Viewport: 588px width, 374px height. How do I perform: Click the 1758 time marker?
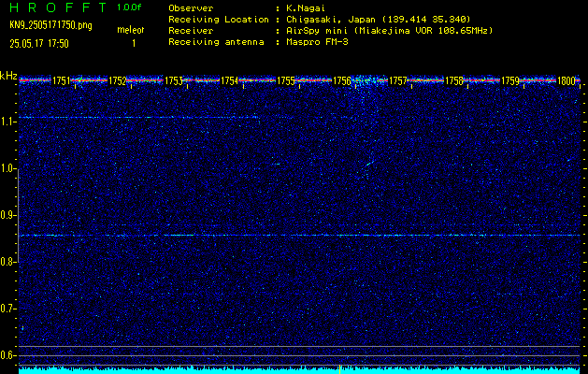[454, 80]
